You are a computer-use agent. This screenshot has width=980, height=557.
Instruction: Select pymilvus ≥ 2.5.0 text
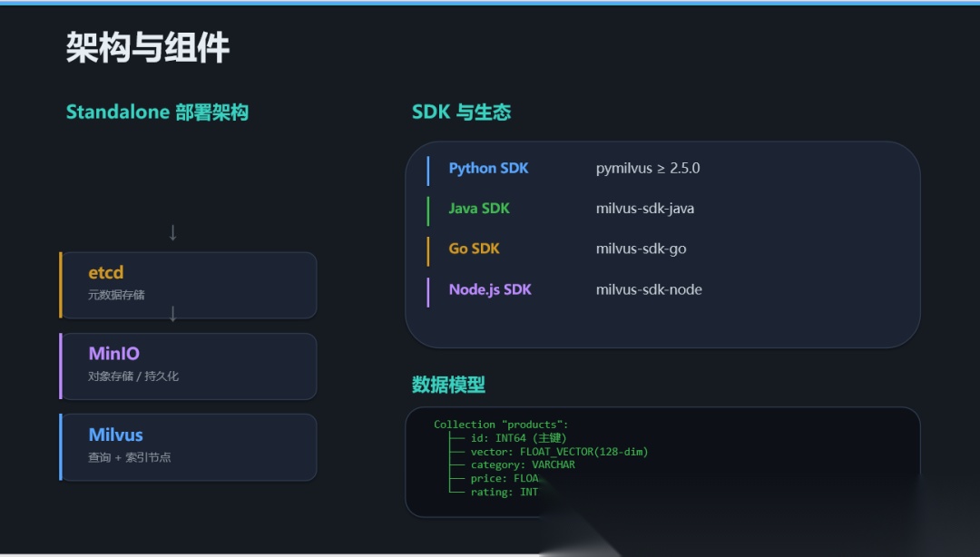(x=648, y=168)
